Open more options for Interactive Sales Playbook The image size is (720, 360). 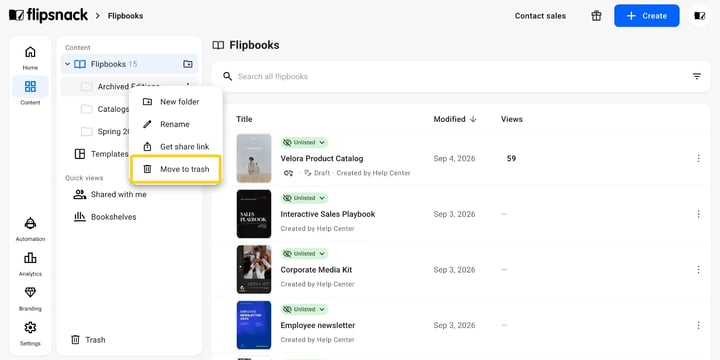pyautogui.click(x=698, y=214)
